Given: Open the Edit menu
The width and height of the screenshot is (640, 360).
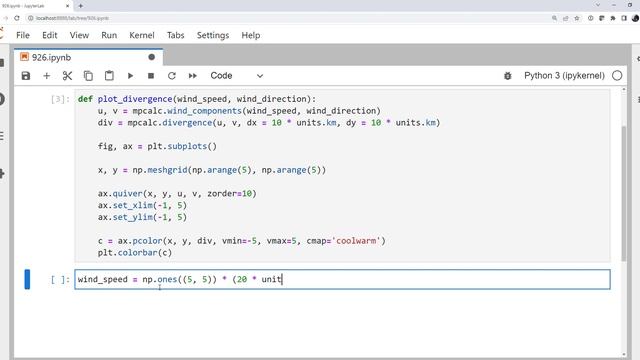Looking at the screenshot, I should pyautogui.click(x=50, y=36).
